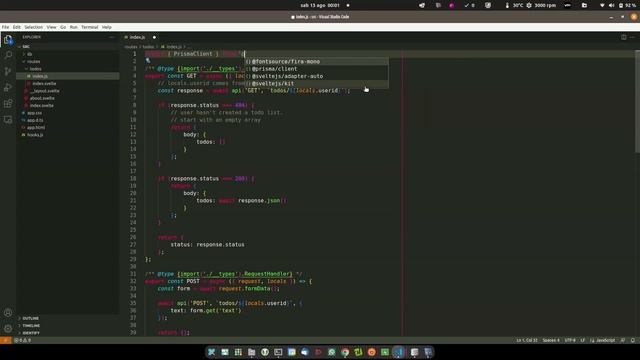Open the Help menu
Viewport: 640px width, 360px height.
[x=107, y=27]
